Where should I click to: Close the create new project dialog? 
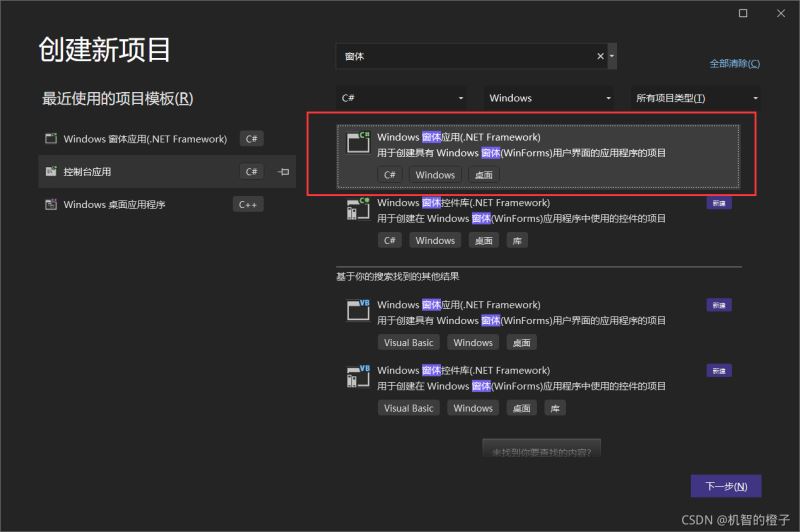coord(781,13)
